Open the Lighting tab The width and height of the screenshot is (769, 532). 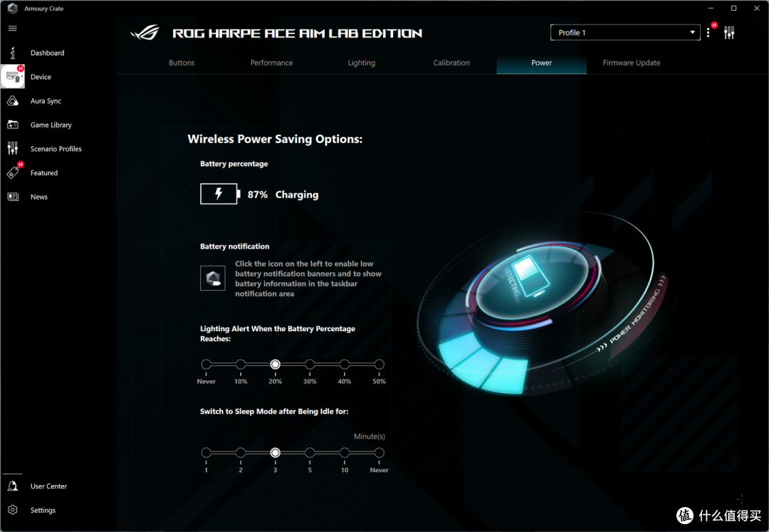[362, 63]
